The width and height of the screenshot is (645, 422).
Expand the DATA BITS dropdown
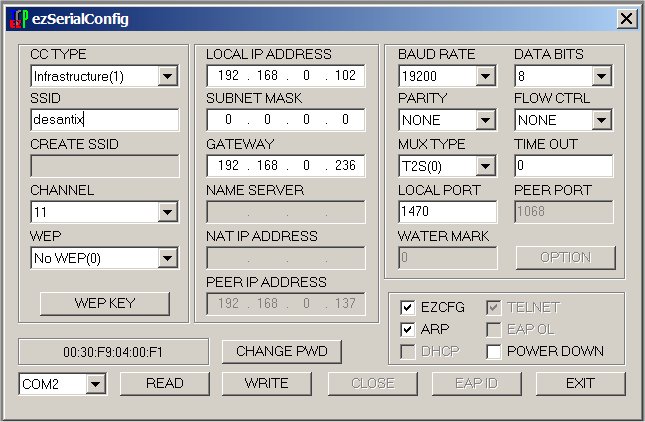tap(601, 76)
